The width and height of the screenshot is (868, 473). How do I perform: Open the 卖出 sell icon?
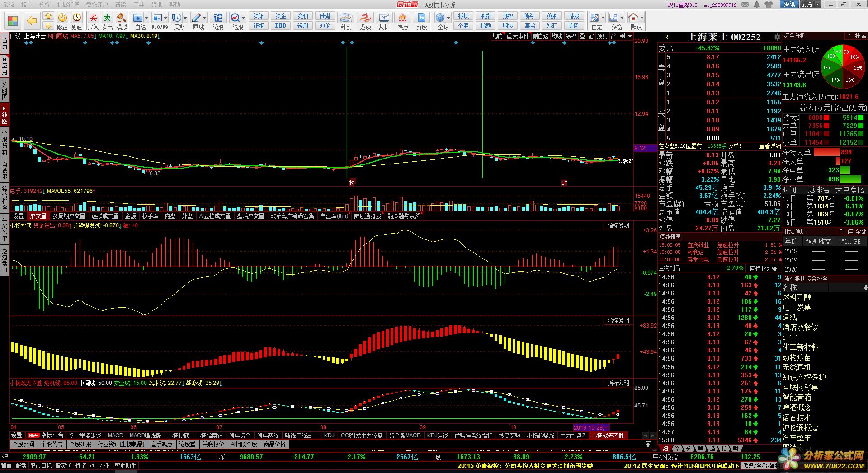[107, 18]
